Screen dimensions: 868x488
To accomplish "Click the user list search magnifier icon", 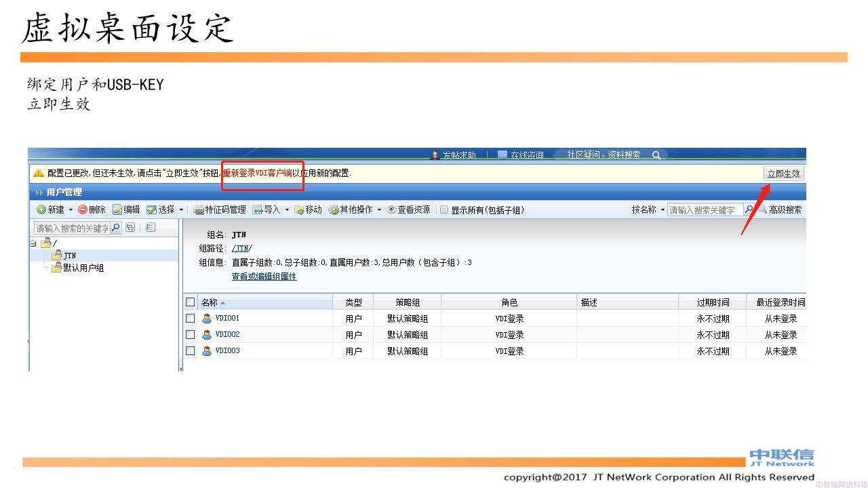I will point(749,210).
